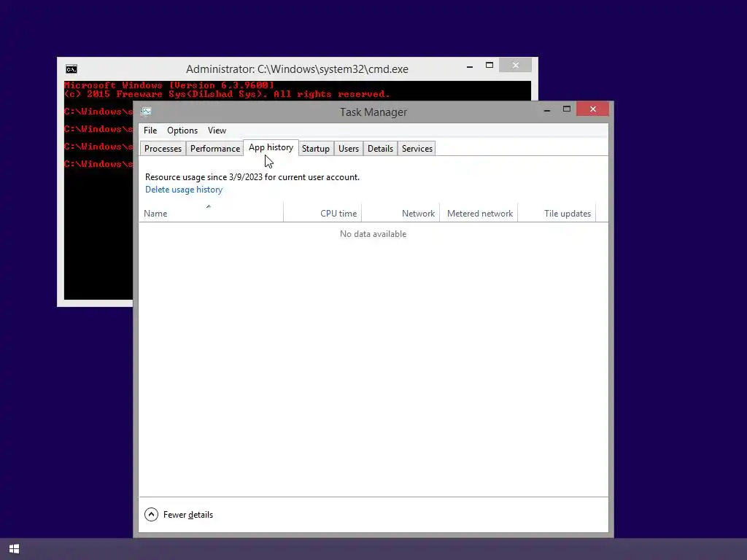Click the cmd.exe window system icon

pos(71,69)
